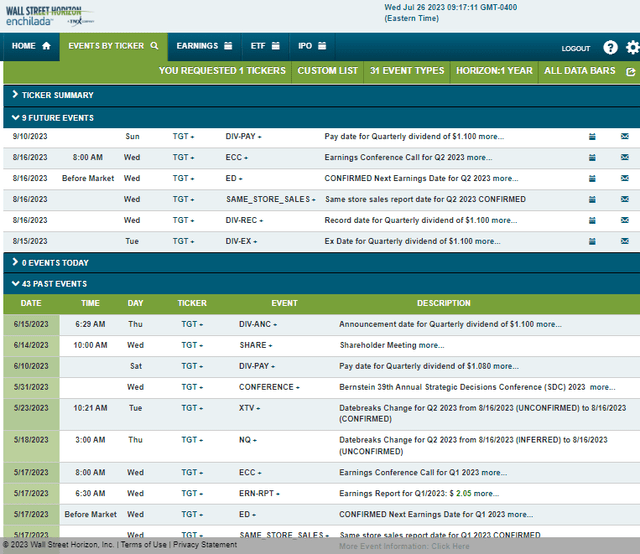Viewport: 640px width, 554px height.
Task: Open the ETF calendar tab
Action: [265, 46]
